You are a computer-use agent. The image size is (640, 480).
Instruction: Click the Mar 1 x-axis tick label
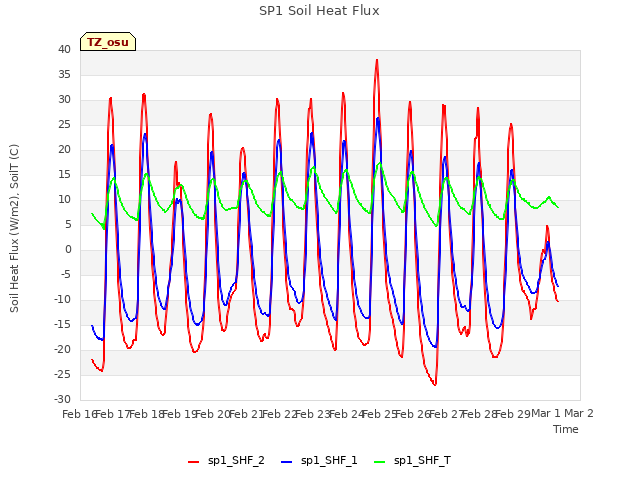coord(546,413)
